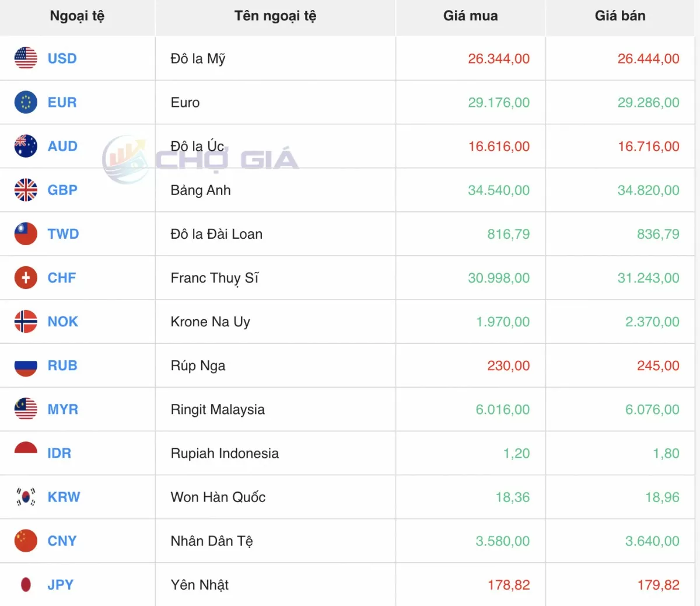Click the Norwegian flag icon
The width and height of the screenshot is (700, 606).
pos(26,322)
